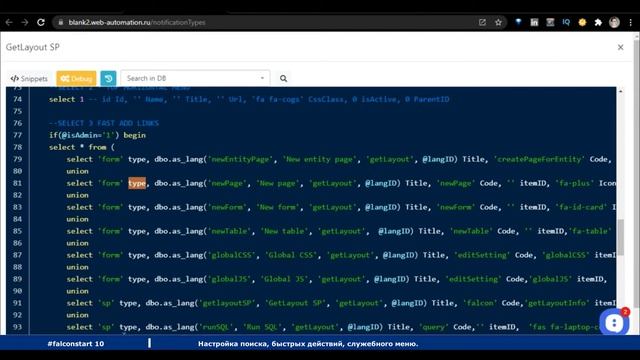
Task: Click the code editor vertical scrollbar thumb
Action: (621, 237)
